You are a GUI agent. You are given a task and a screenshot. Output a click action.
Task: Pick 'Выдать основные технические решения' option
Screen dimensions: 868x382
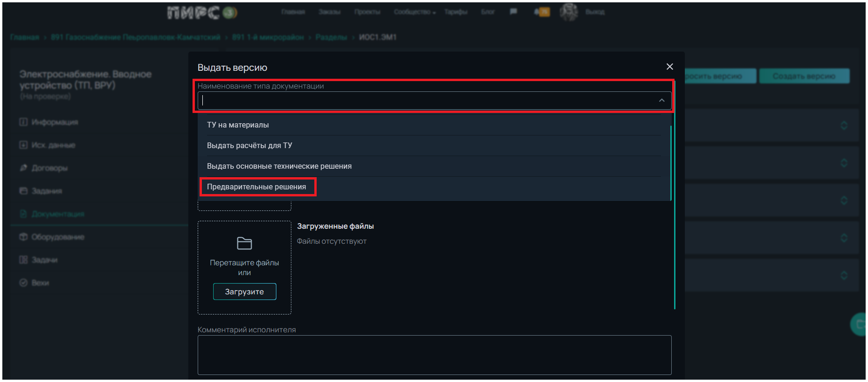pos(279,166)
